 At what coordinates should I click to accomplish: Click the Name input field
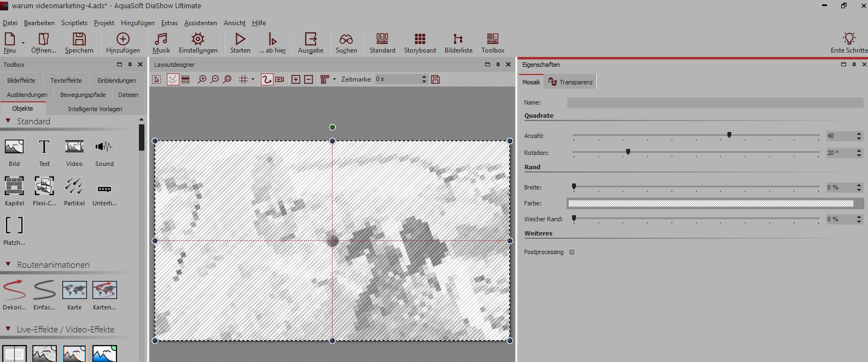[x=714, y=102]
